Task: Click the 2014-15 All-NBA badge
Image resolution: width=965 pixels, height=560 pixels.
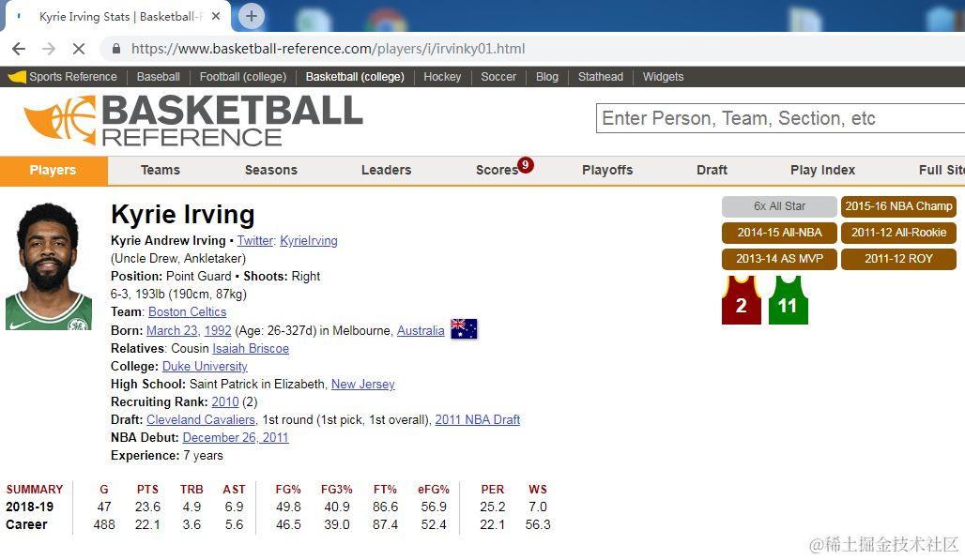Action: [779, 233]
